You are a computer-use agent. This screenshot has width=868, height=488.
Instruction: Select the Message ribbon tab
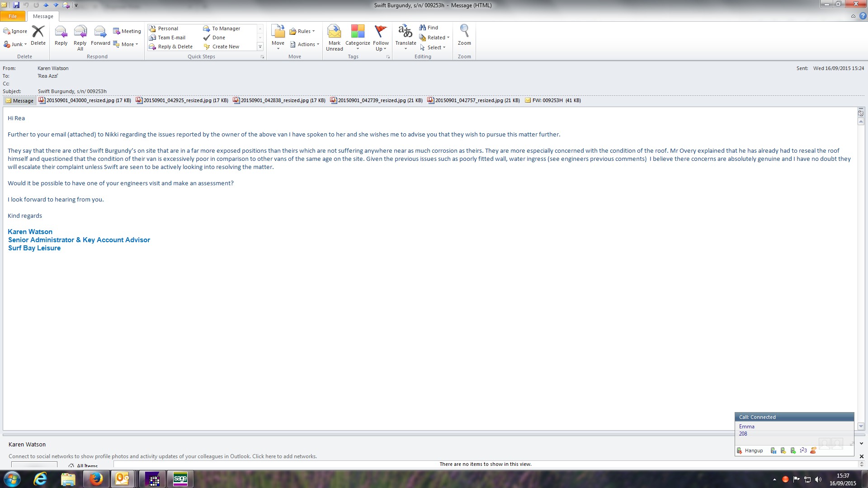(43, 16)
